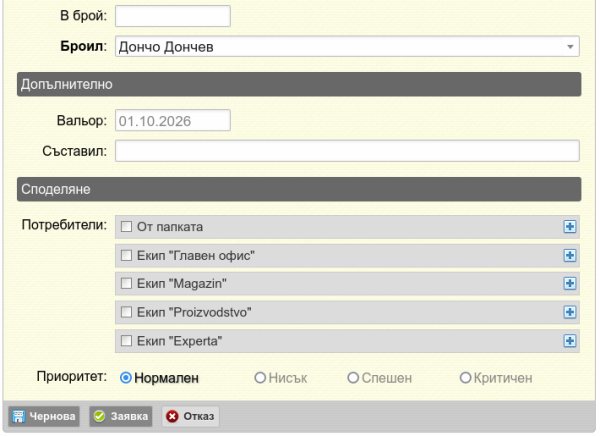Set priority to Спешен
600x436 pixels.
[x=353, y=378]
